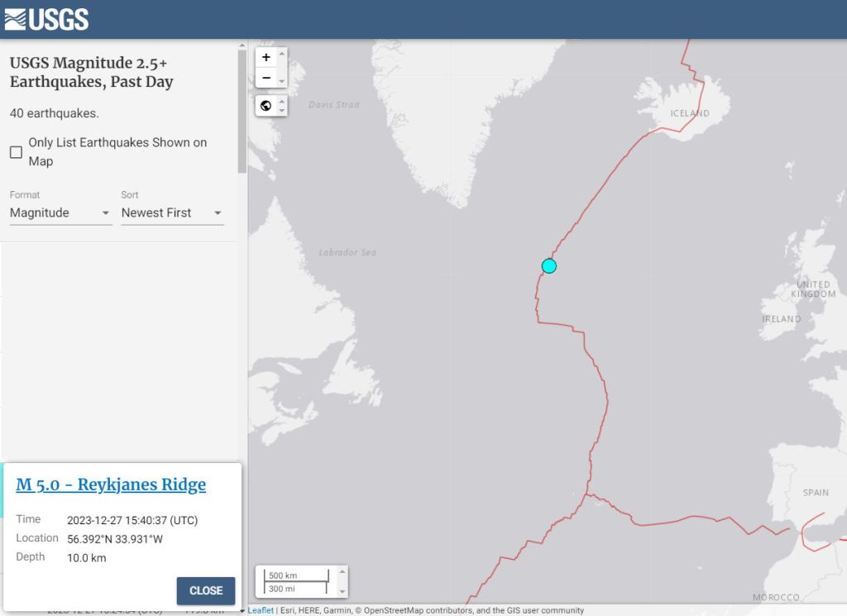Zoom in on the map
This screenshot has width=847, height=616.
click(266, 57)
